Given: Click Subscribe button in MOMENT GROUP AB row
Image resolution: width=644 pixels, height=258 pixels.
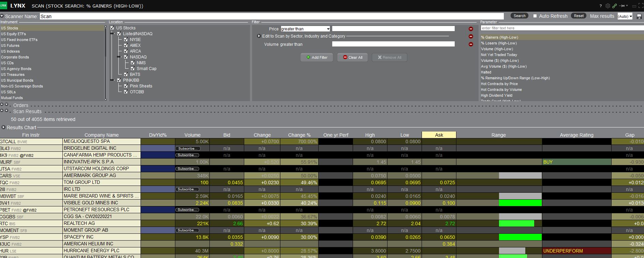Looking at the screenshot, I should (x=188, y=231).
